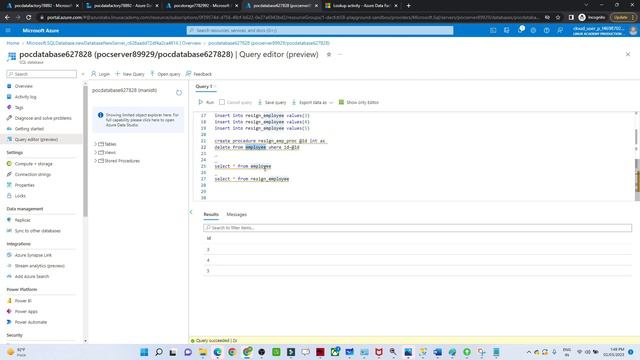The width and height of the screenshot is (640, 360).
Task: Open the Incognito profile indicator
Action: pos(591,18)
